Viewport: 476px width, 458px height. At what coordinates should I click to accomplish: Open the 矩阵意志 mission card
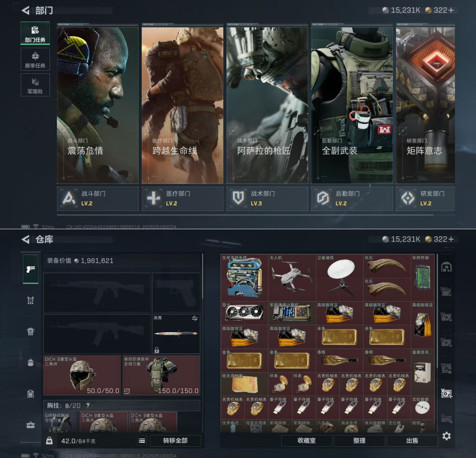click(425, 105)
